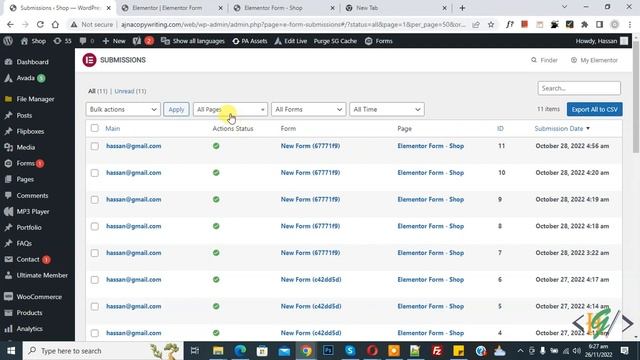
Task: Open the WordPress logo menu
Action: [8, 41]
